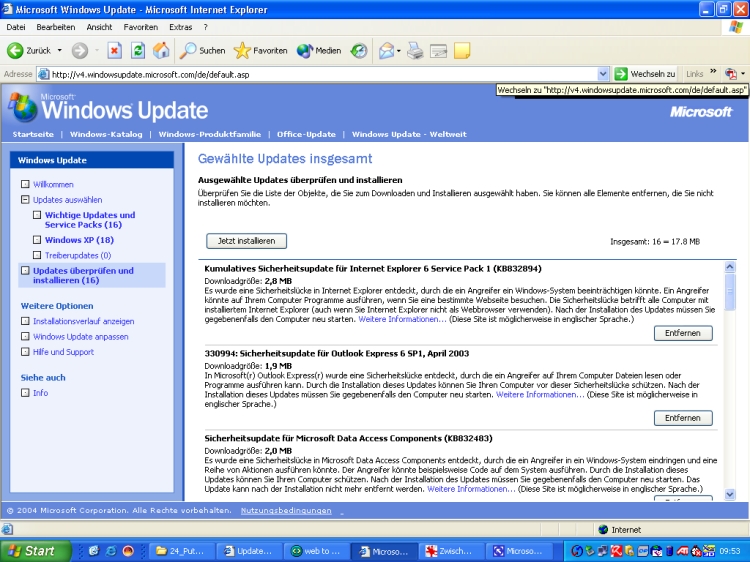Click the Edit page toolbar icon

click(438, 50)
